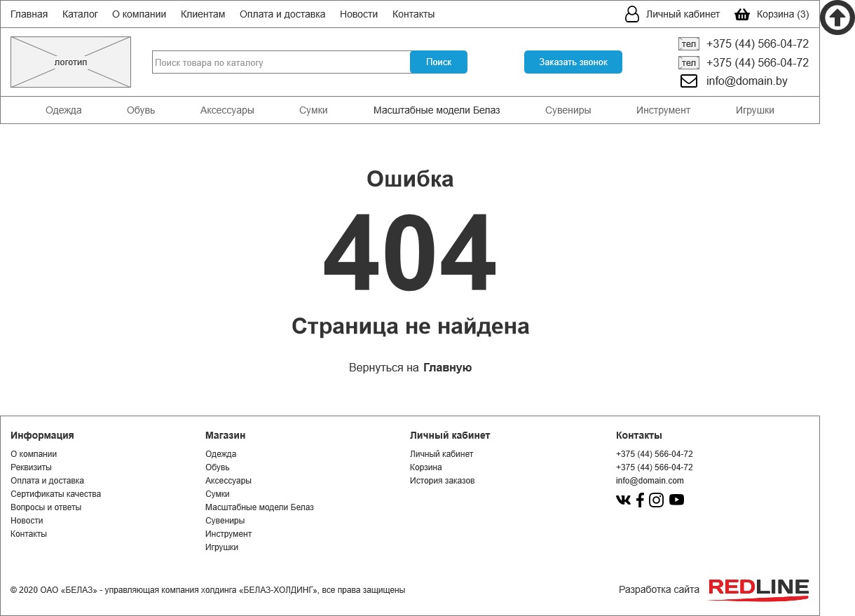Click the shopping basket icon
Image resolution: width=855 pixels, height=616 pixels.
click(x=741, y=14)
